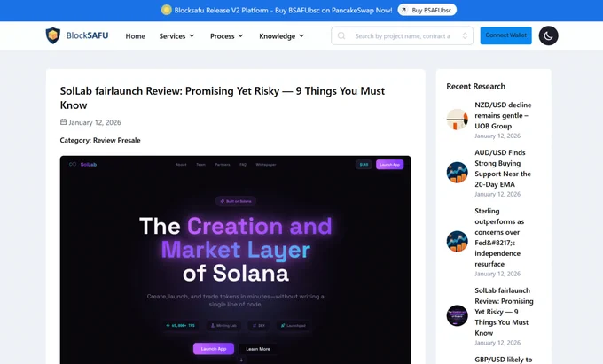The height and width of the screenshot is (364, 603).
Task: Click the main article title heading
Action: [223, 98]
